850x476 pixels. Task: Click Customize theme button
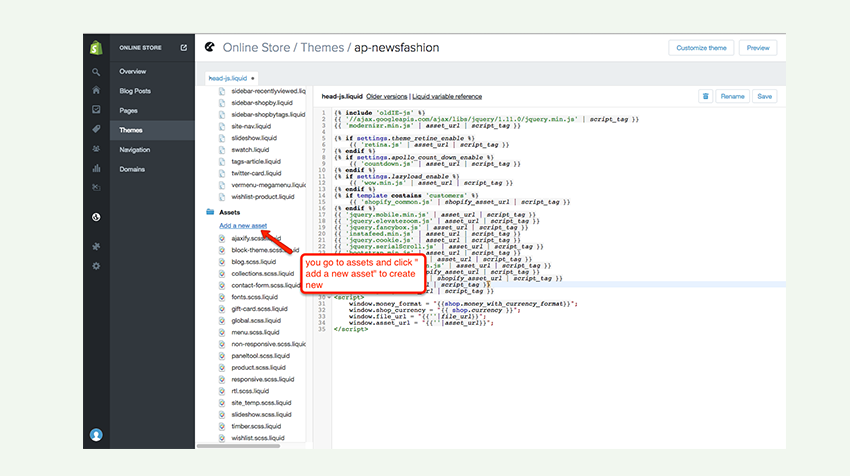pos(701,48)
